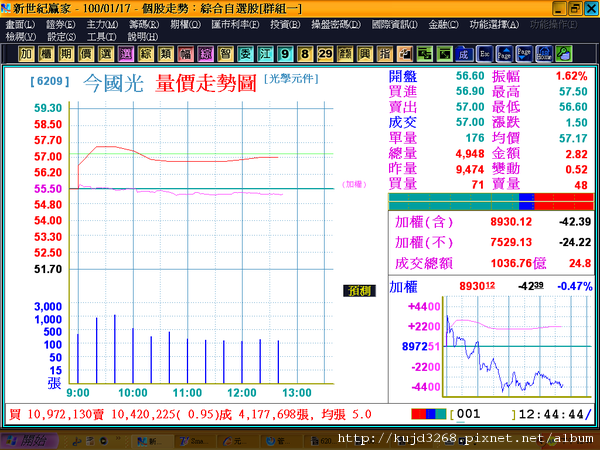This screenshot has height=450, width=600.
Task: Open the 期權(O) menu
Action: [185, 24]
